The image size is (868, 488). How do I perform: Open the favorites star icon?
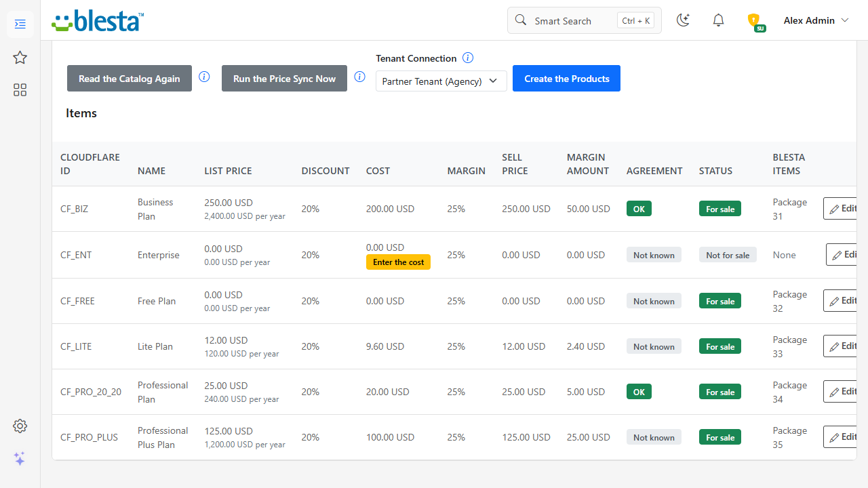(x=20, y=58)
